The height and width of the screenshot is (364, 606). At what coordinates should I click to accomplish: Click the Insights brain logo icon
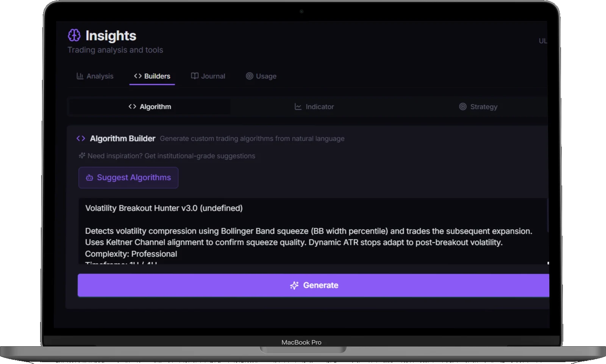[74, 35]
